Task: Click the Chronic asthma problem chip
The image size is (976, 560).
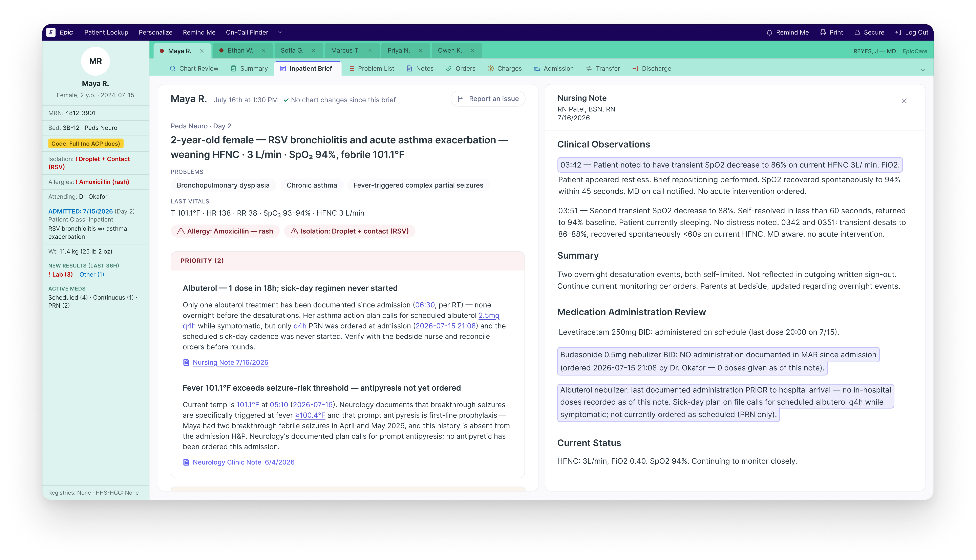Action: click(312, 185)
